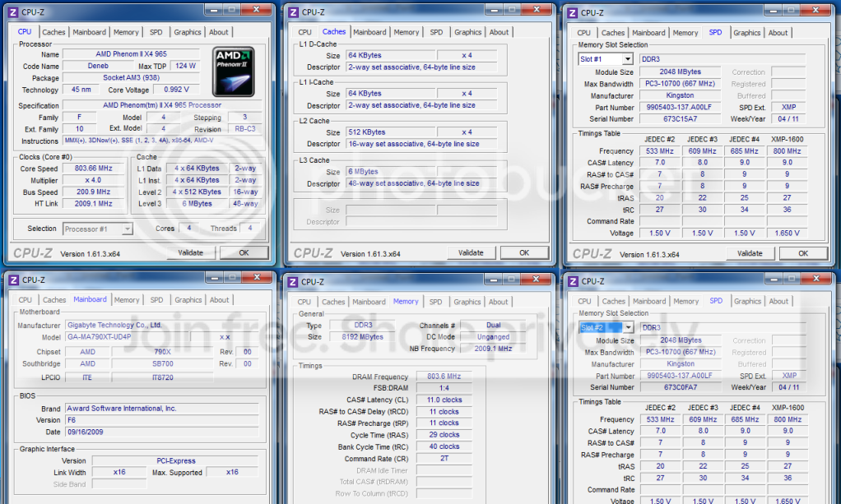This screenshot has width=841, height=504.
Task: Click the DRAM Frequency value 803.6 MHz
Action: (x=444, y=377)
